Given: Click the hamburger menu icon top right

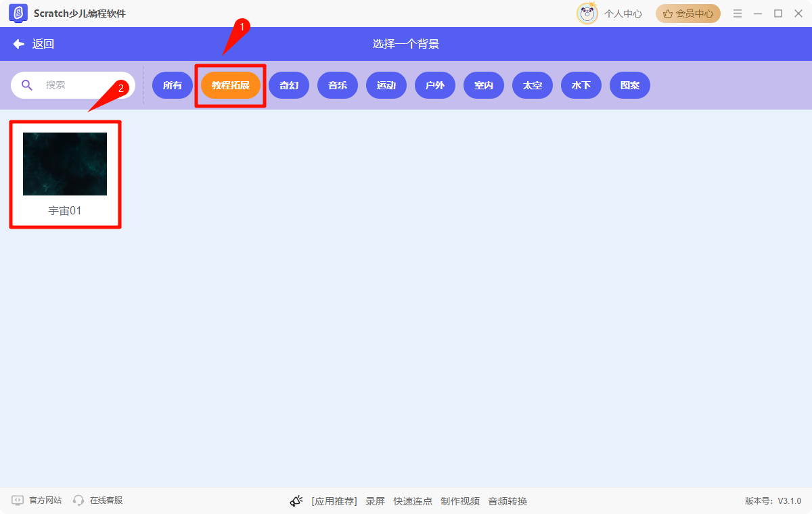Looking at the screenshot, I should [737, 13].
